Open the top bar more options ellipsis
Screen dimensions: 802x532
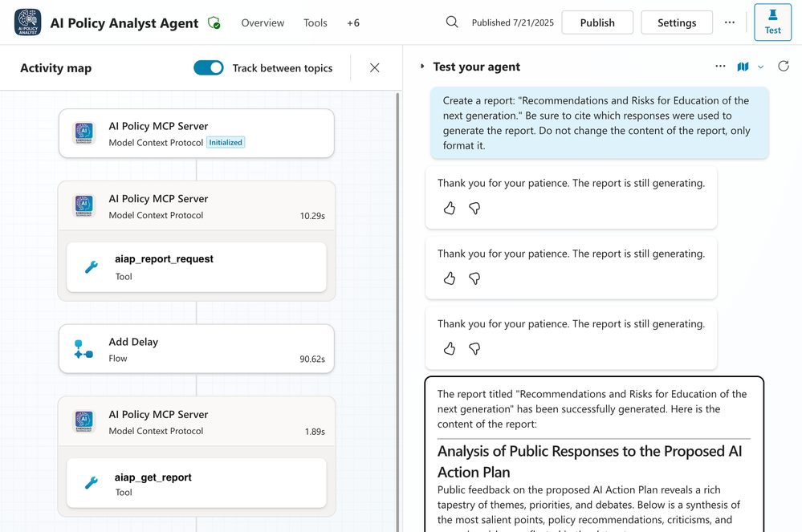[730, 22]
